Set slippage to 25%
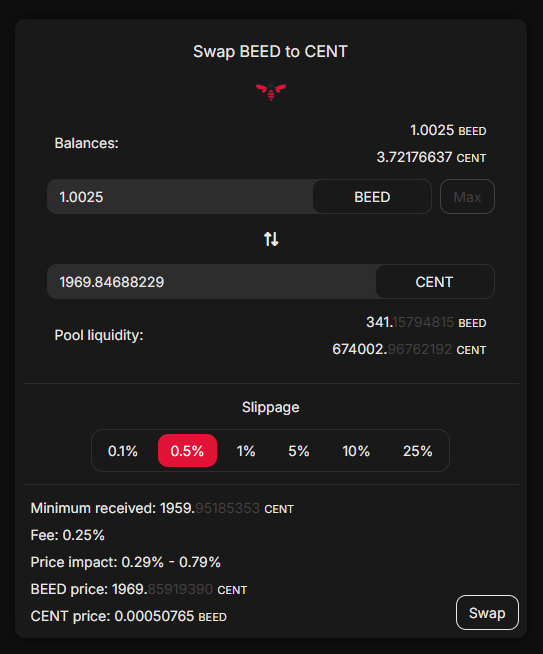The width and height of the screenshot is (543, 654). click(x=417, y=450)
